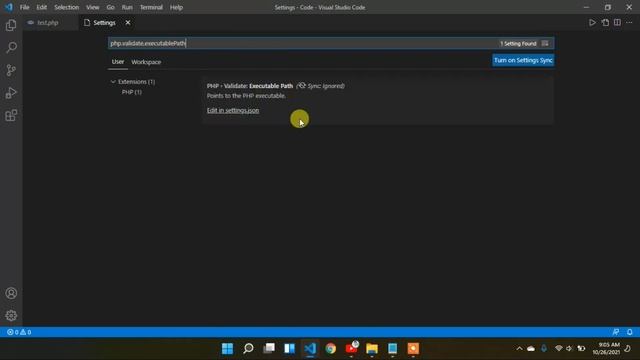Open File Explorer from the taskbar

(x=372, y=349)
